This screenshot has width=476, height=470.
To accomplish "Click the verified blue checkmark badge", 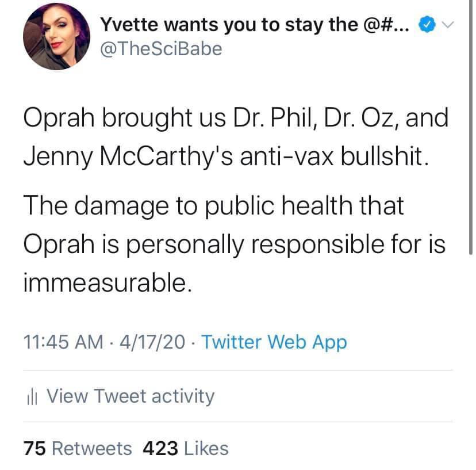I will pos(425,25).
